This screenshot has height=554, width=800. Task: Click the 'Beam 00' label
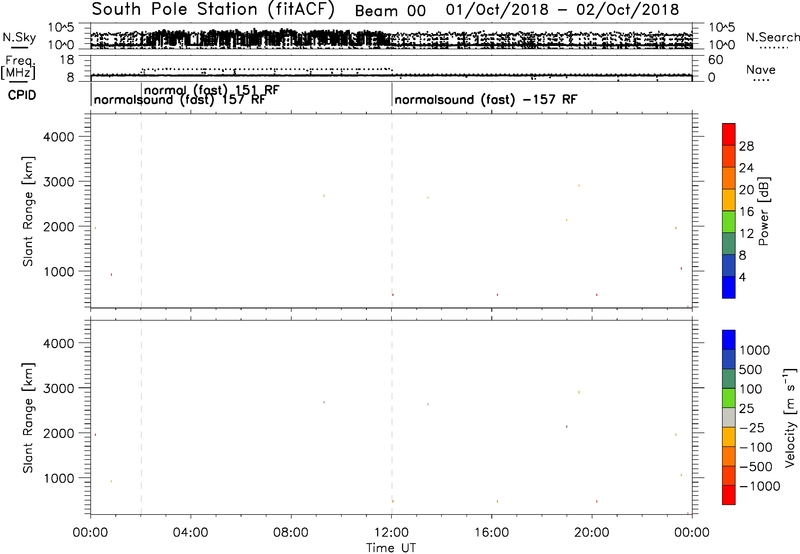390,11
